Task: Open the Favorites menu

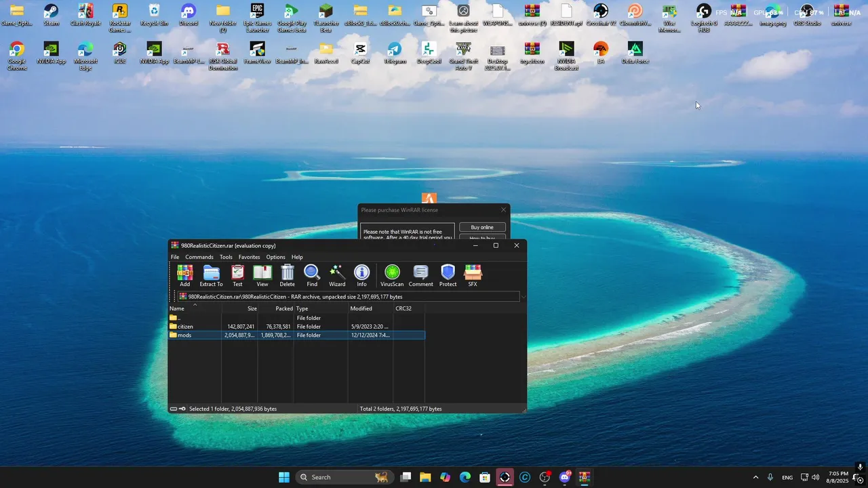Action: coord(249,257)
